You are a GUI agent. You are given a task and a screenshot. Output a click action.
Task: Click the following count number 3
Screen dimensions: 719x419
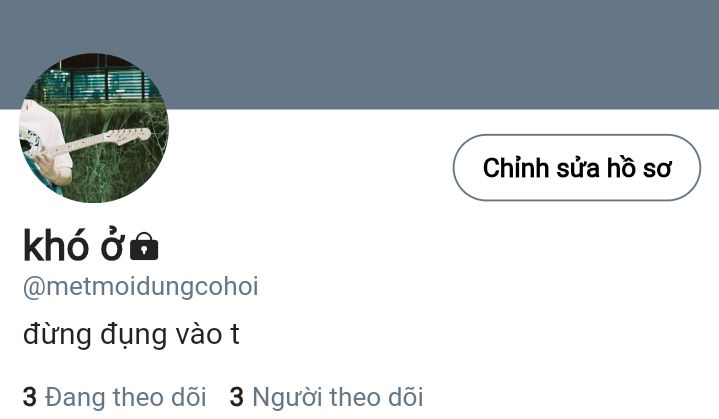coord(30,397)
